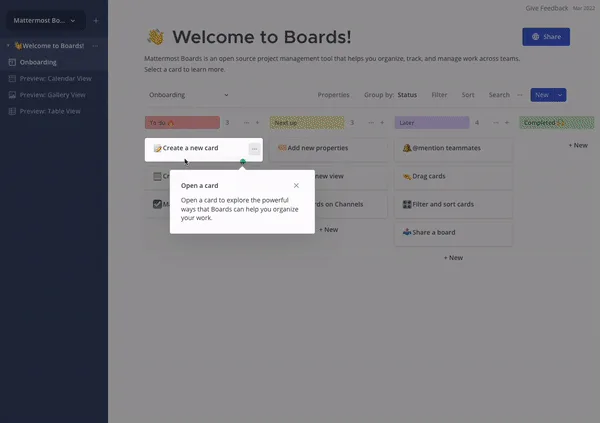600x423 pixels.
Task: Collapse the Welcome to Boards! tree item
Action: point(8,46)
